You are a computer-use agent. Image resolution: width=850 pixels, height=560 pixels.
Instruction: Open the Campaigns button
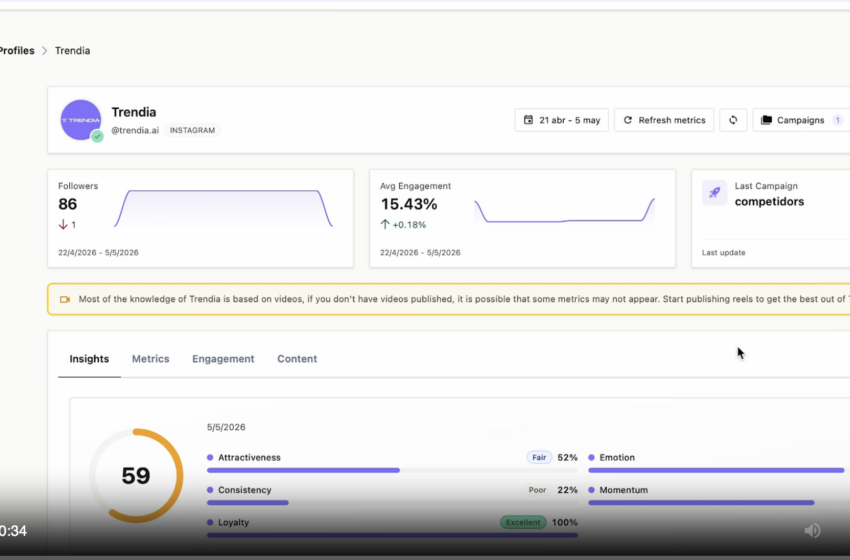point(801,120)
